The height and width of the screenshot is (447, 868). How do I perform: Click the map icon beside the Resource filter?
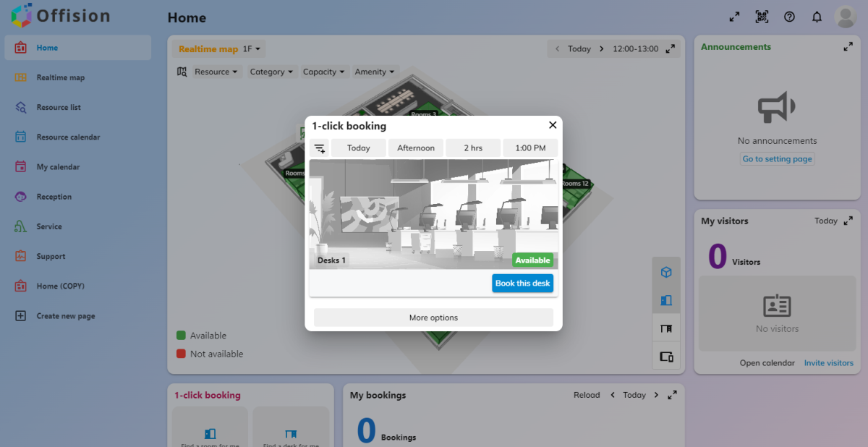click(x=182, y=72)
